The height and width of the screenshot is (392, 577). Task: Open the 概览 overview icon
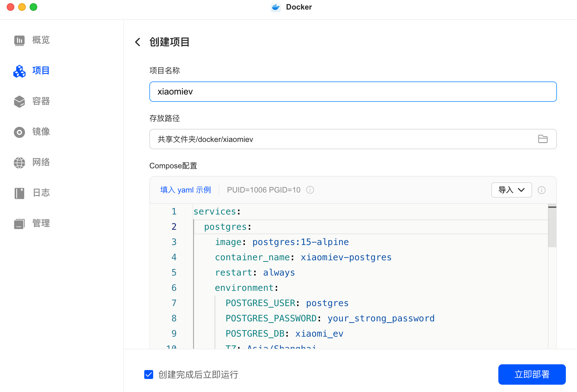[x=19, y=40]
